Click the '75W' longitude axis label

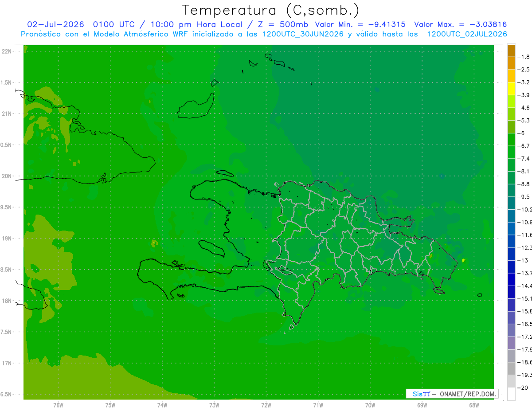(x=110, y=405)
